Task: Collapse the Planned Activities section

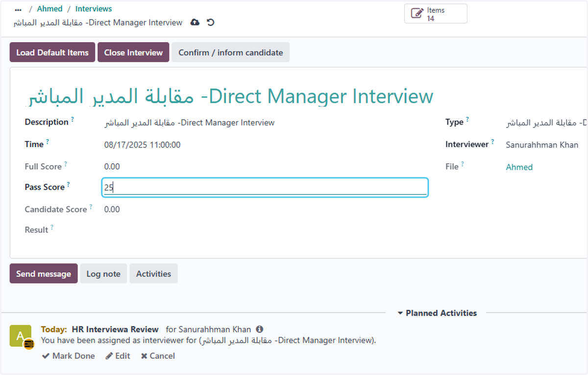Action: click(x=437, y=313)
